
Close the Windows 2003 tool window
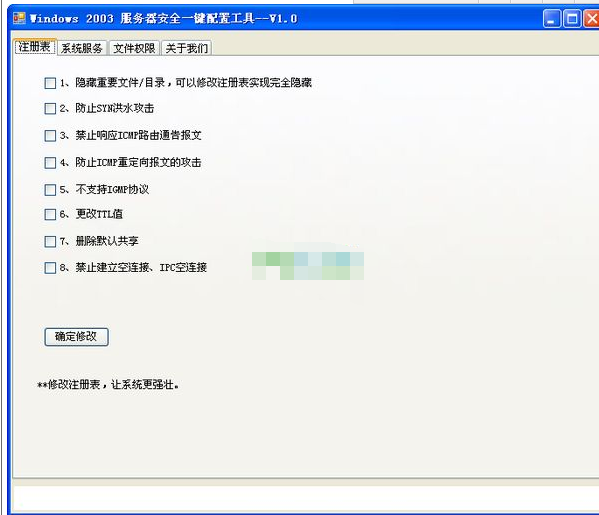pyautogui.click(x=591, y=18)
